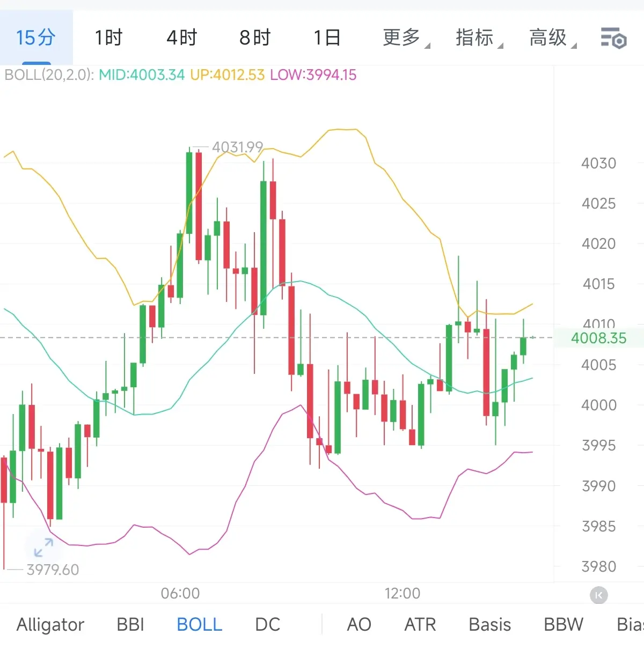This screenshot has width=644, height=650.
Task: Switch to the 4时 timeframe
Action: (x=181, y=38)
